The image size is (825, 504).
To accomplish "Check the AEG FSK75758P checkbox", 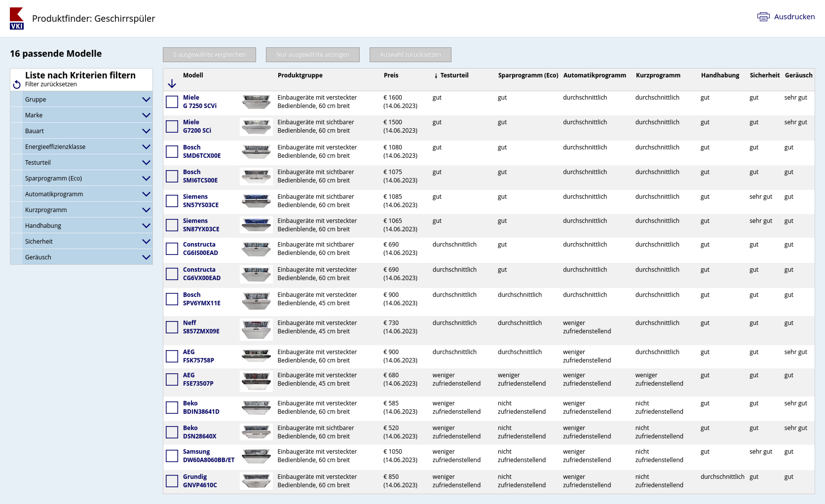I will (172, 356).
